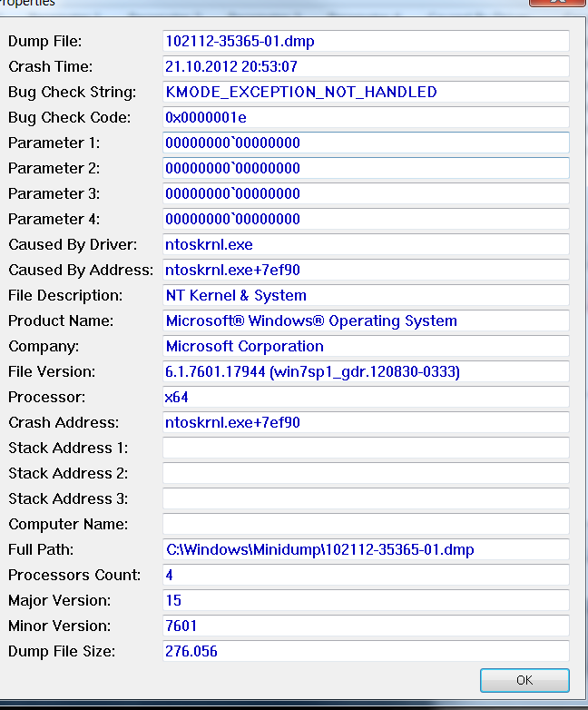Viewport: 588px width, 710px height.
Task: Click the Processors Count field showing 4
Action: pos(366,575)
